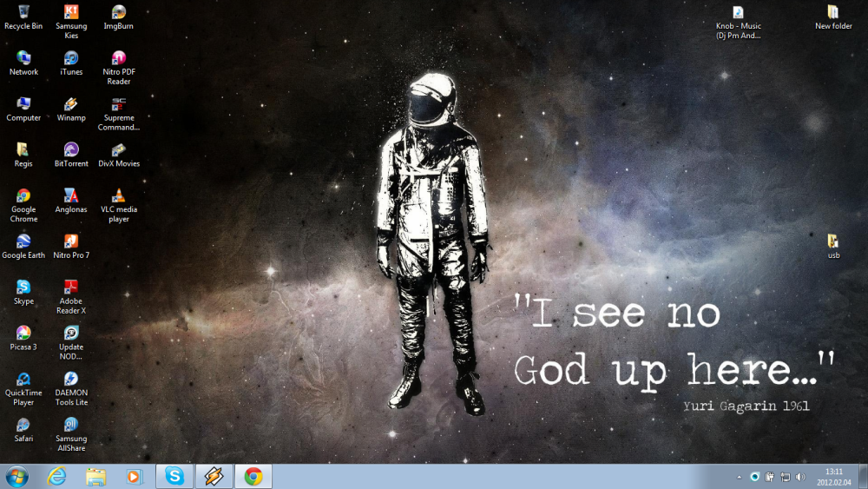Switch to Skype in the taskbar
This screenshot has height=489, width=868.
(174, 476)
